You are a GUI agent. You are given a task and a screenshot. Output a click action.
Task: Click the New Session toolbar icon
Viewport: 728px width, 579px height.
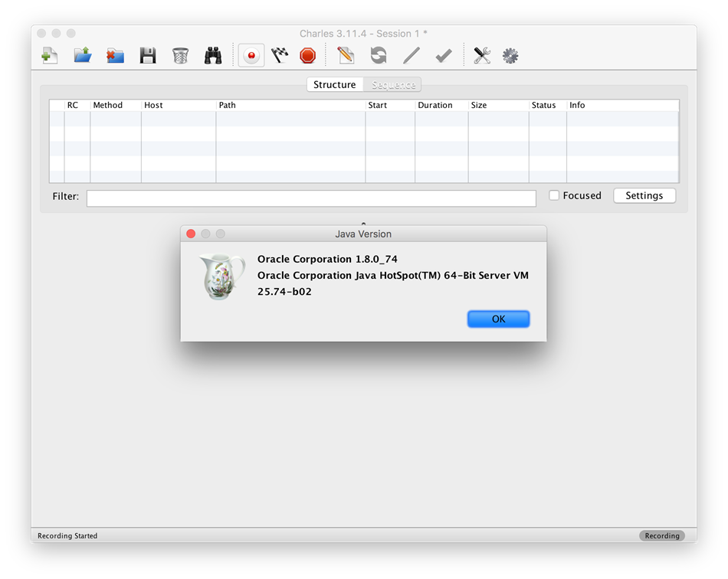(x=50, y=56)
